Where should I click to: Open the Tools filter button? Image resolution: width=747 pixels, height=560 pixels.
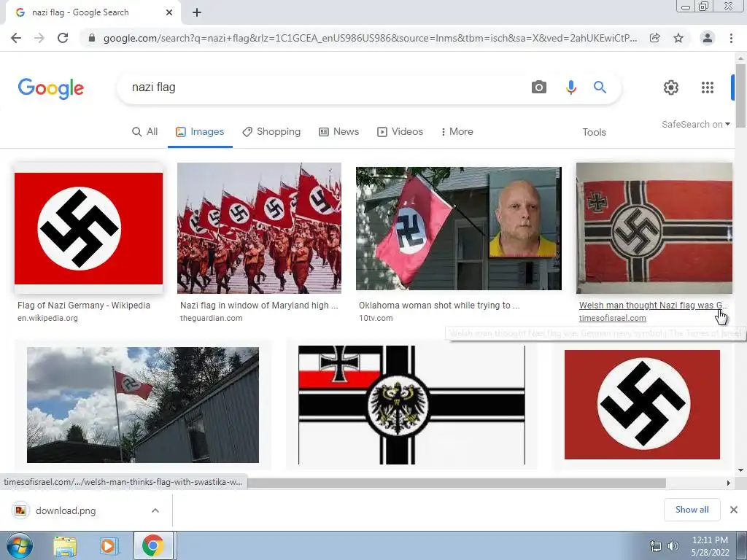[594, 133]
